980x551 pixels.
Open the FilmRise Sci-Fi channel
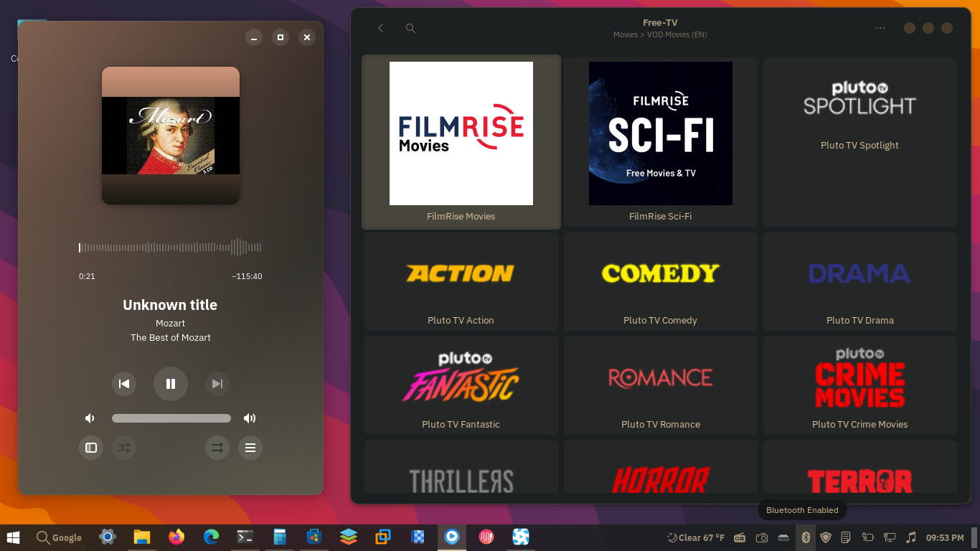pyautogui.click(x=661, y=142)
